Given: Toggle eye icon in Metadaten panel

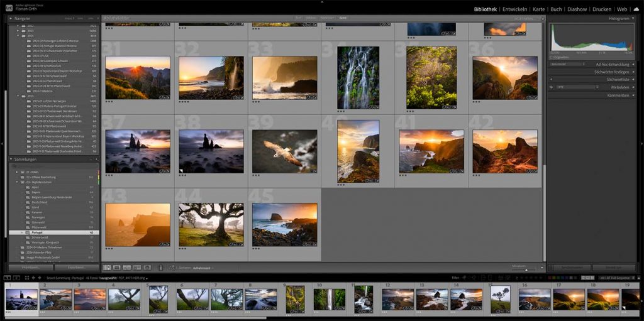Looking at the screenshot, I should click(551, 87).
